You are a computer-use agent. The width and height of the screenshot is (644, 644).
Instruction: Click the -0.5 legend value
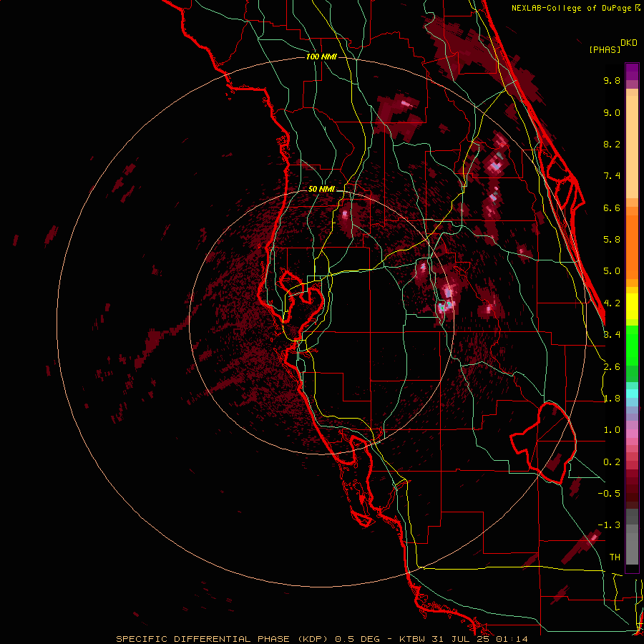pyautogui.click(x=609, y=494)
